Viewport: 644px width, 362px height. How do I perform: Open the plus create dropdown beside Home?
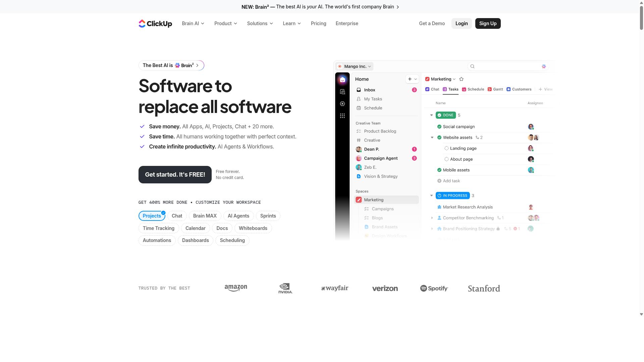(412, 79)
